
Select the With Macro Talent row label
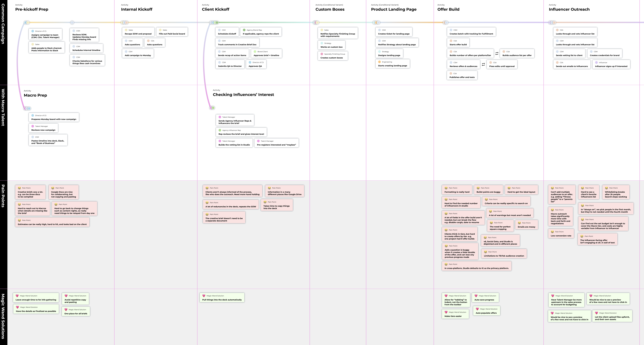(x=3, y=107)
